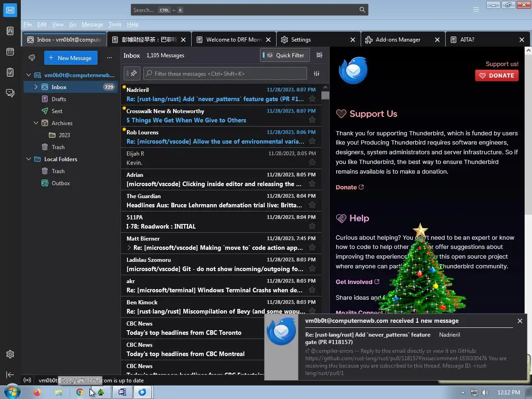Click the Thunderbird taskbar icon
Image resolution: width=532 pixels, height=399 pixels.
click(142, 392)
